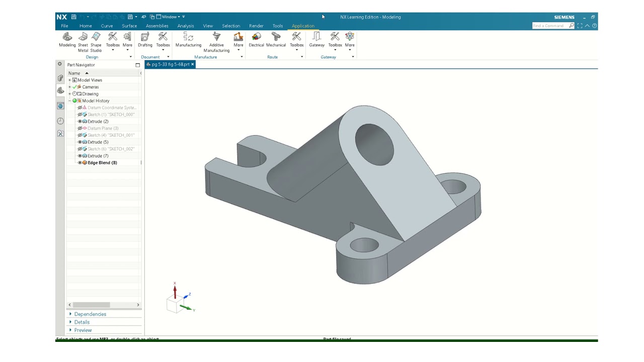Viewport: 644px width, 362px height.
Task: Open Additive Manufacturing application
Action: (x=216, y=42)
